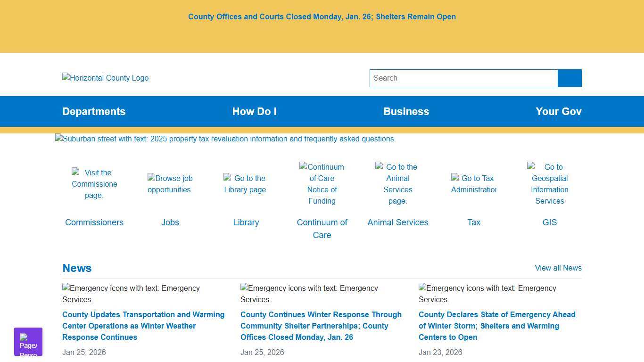Expand the Departments navigation menu

click(94, 112)
